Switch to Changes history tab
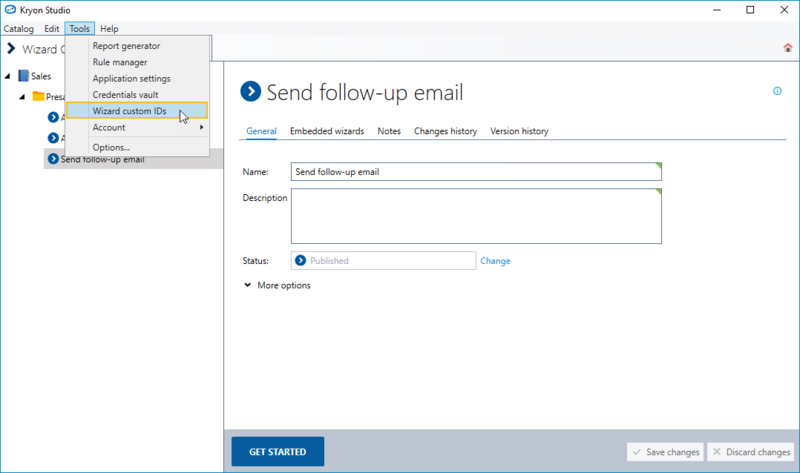The image size is (800, 473). (x=445, y=131)
